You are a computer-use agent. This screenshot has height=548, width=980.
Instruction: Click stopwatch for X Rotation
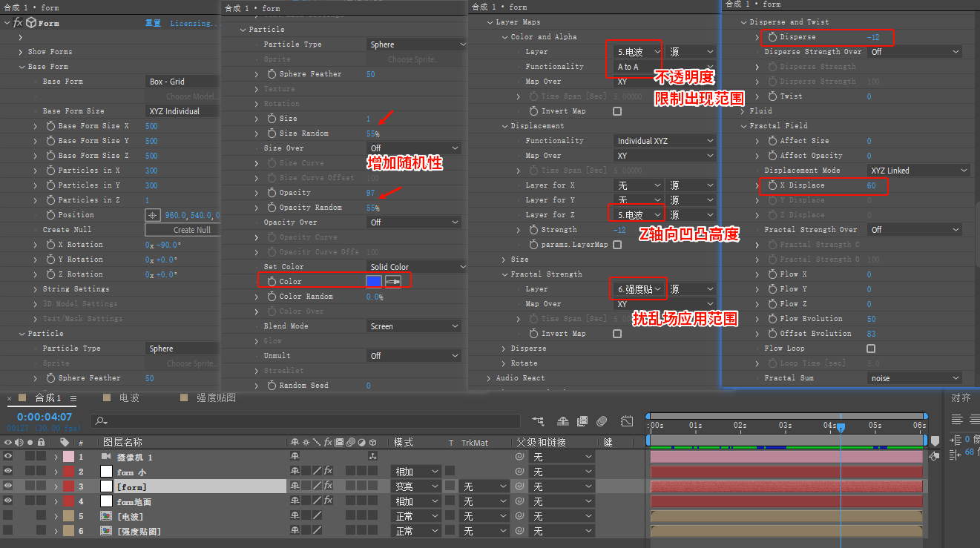coord(50,245)
